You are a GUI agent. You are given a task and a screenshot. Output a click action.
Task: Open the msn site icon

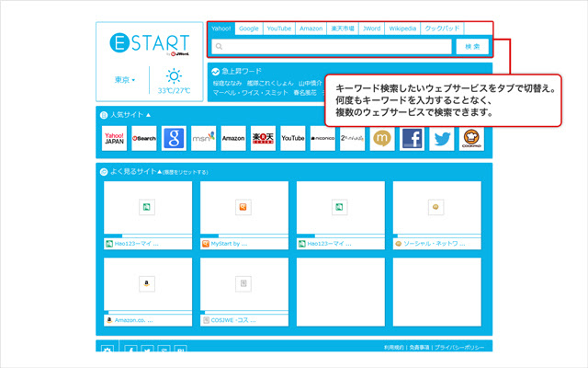click(x=204, y=138)
